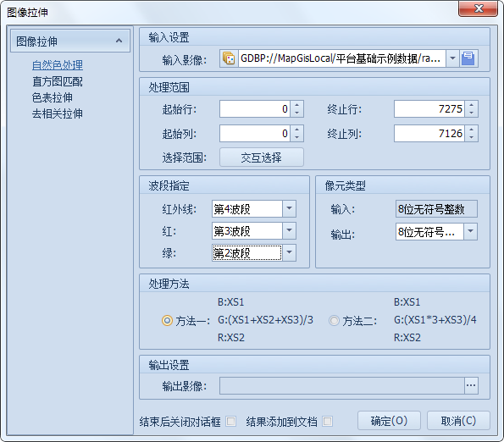
Task: Enable 结果添加到文档 checkbox
Action: pos(328,421)
